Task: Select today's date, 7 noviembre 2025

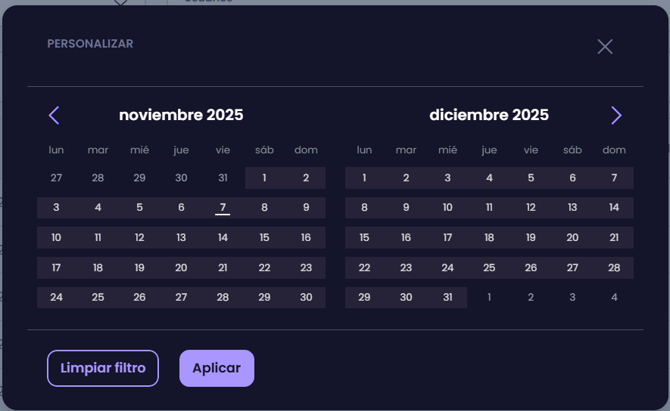Action: click(x=223, y=208)
